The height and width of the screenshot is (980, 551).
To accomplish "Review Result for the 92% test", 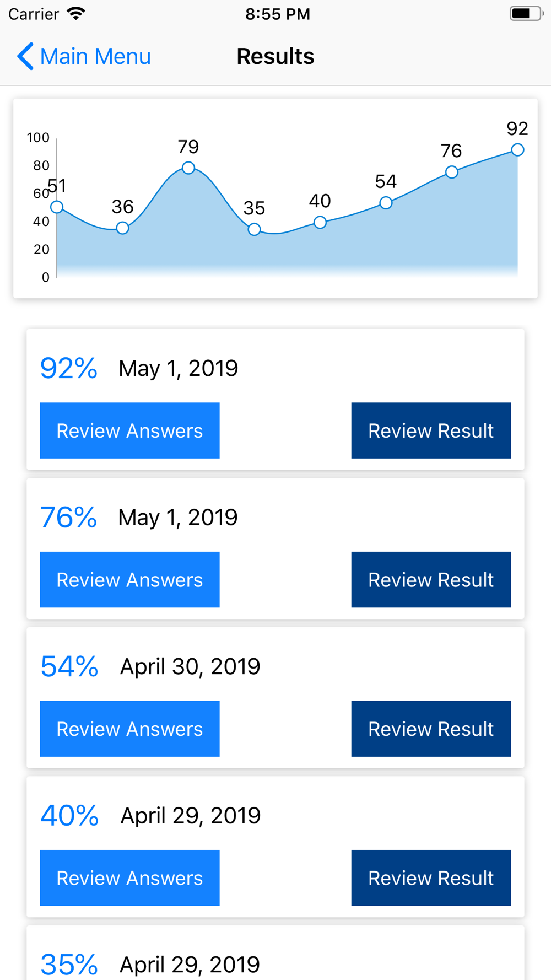I will [x=431, y=430].
